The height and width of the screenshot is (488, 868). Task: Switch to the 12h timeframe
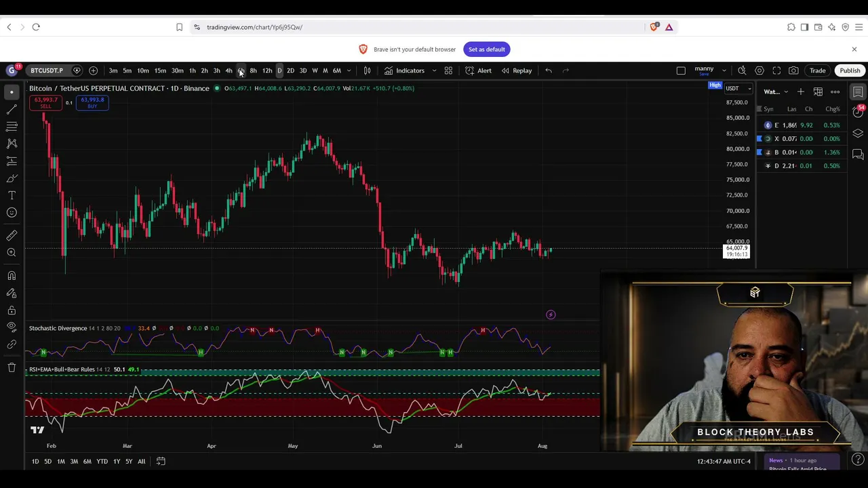[x=267, y=70]
